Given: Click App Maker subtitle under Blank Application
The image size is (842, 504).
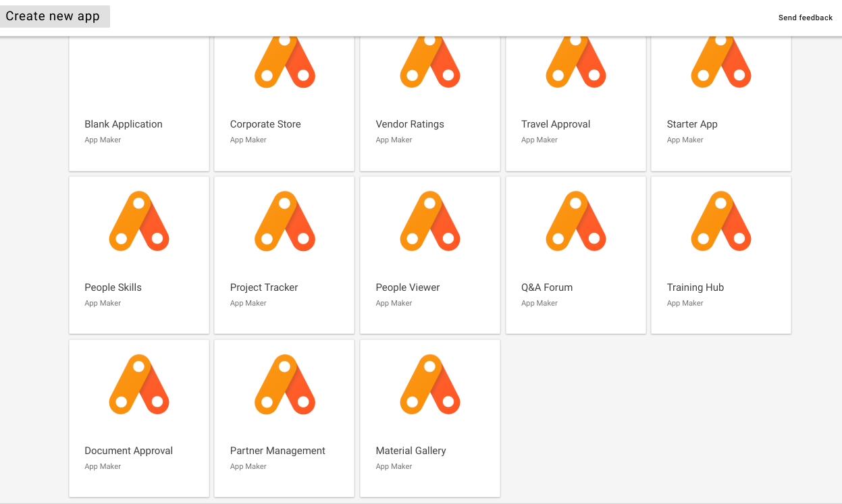Looking at the screenshot, I should click(103, 140).
